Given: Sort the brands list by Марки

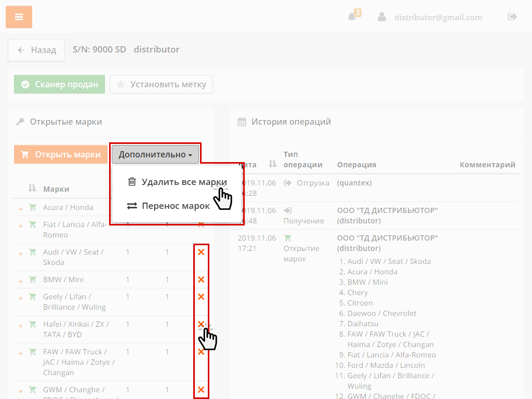Looking at the screenshot, I should pyautogui.click(x=32, y=188).
